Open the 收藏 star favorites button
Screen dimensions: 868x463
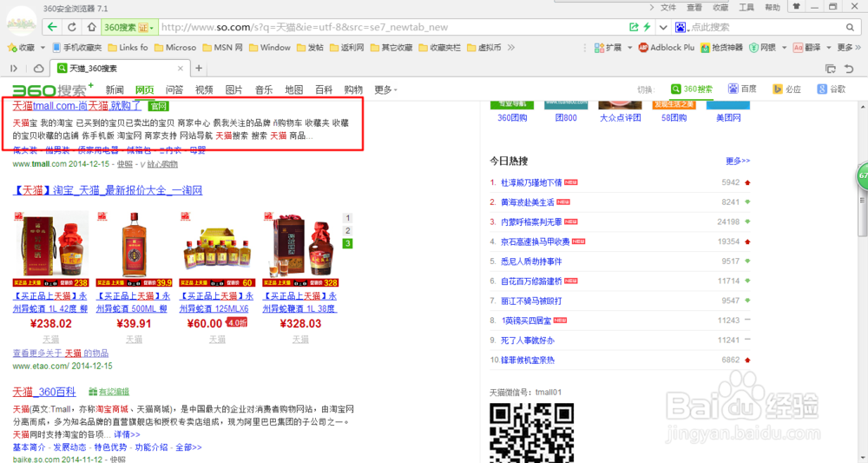[x=21, y=48]
